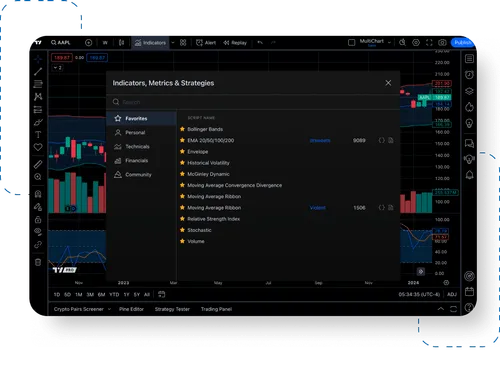Screen dimensions: 500x375
Task: Unfavorite the McGinley Dynamic star
Action: [x=182, y=174]
